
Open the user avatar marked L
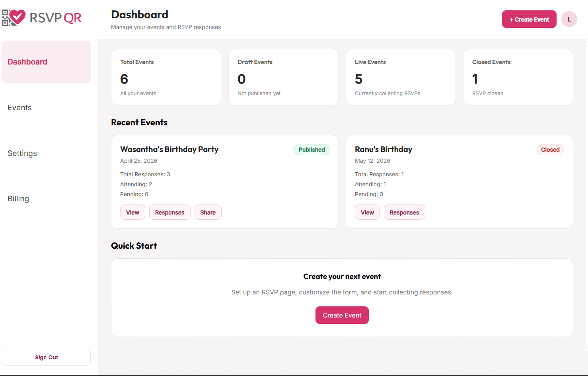[x=569, y=19]
